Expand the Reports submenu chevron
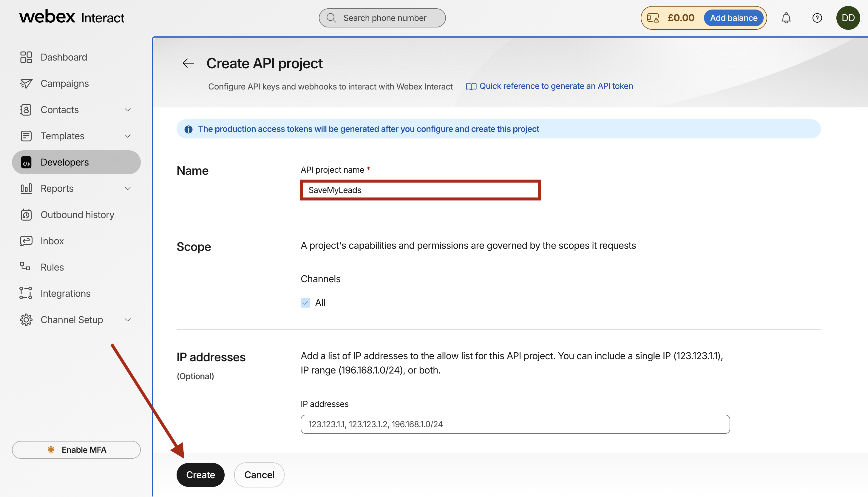 pyautogui.click(x=128, y=189)
